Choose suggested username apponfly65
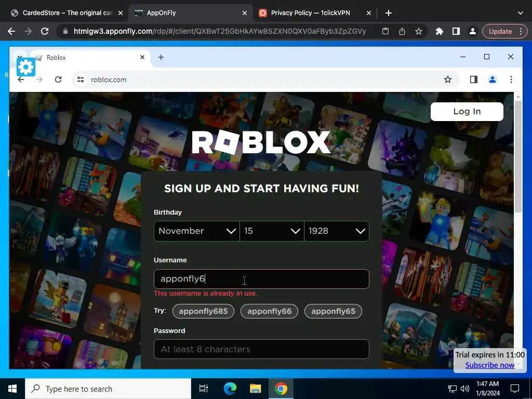Screen dimensions: 532x399 333,311
